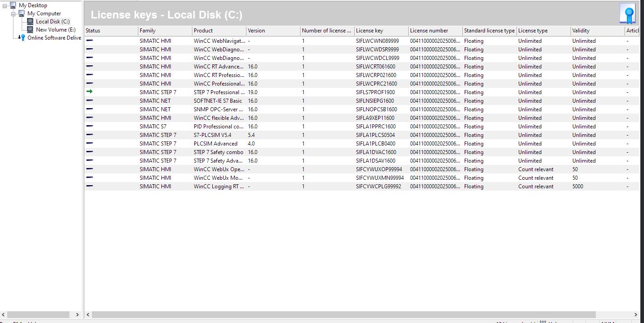
Task: Collapse the My Desktop tree node
Action: tap(5, 5)
